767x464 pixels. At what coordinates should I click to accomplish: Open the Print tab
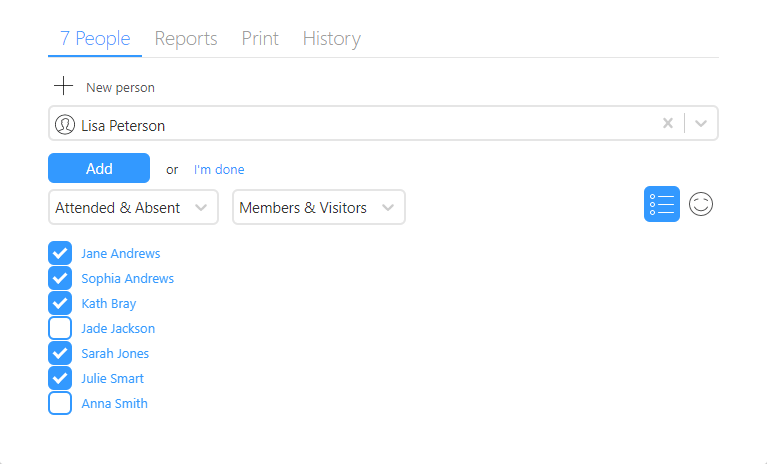(260, 39)
